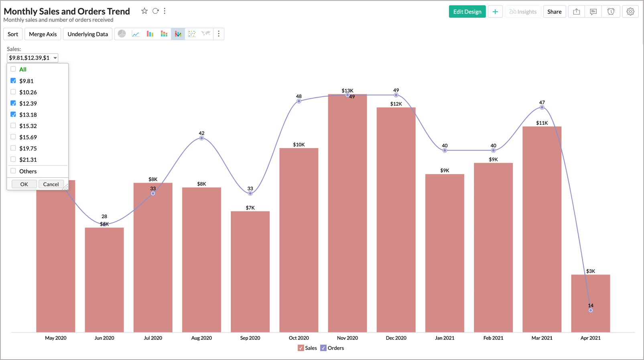Screen dimensions: 644x360
Task: Confirm the filter with OK button
Action: 24,184
